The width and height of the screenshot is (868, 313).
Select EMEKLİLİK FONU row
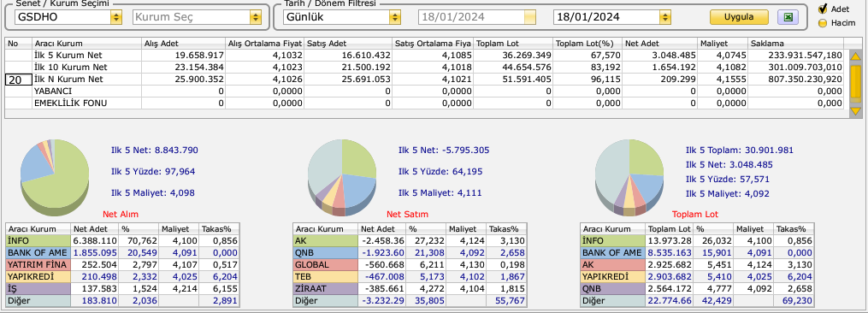click(x=424, y=103)
